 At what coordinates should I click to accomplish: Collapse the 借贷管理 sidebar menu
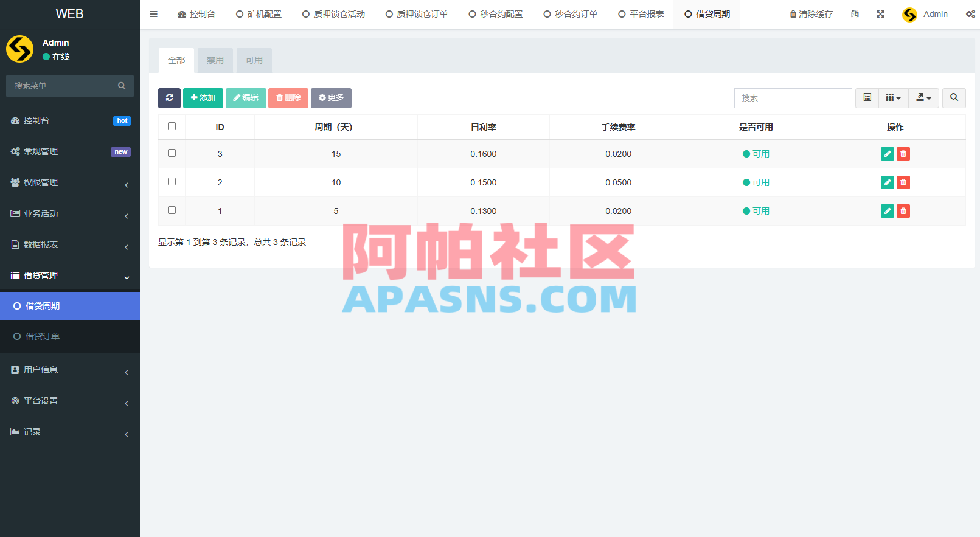click(x=70, y=275)
